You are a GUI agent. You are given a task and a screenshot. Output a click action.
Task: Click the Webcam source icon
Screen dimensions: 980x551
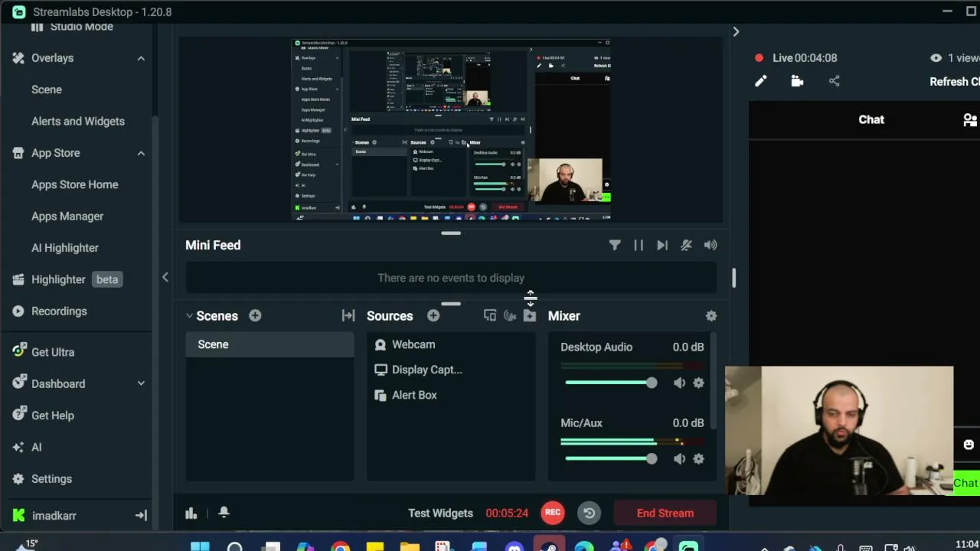click(381, 345)
